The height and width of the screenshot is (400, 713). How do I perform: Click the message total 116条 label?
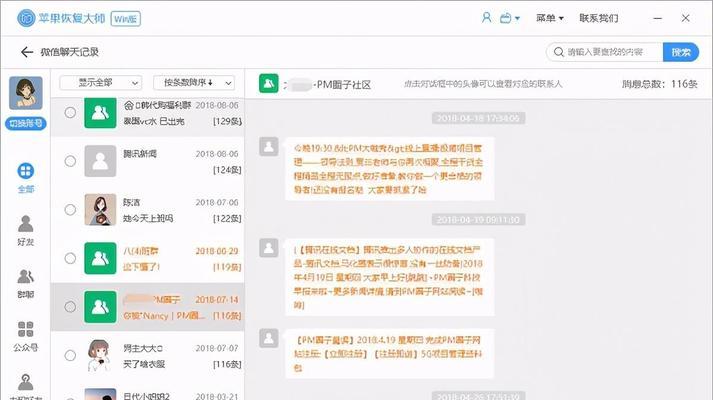pos(659,84)
